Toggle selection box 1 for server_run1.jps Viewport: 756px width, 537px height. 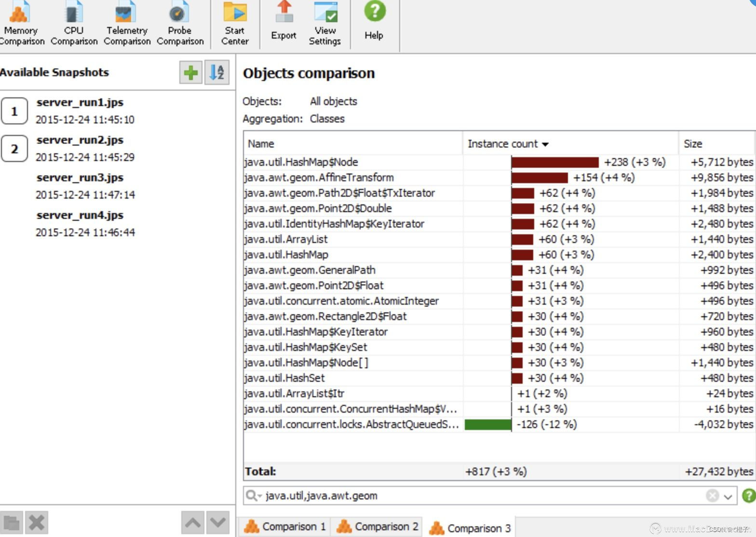click(x=14, y=111)
